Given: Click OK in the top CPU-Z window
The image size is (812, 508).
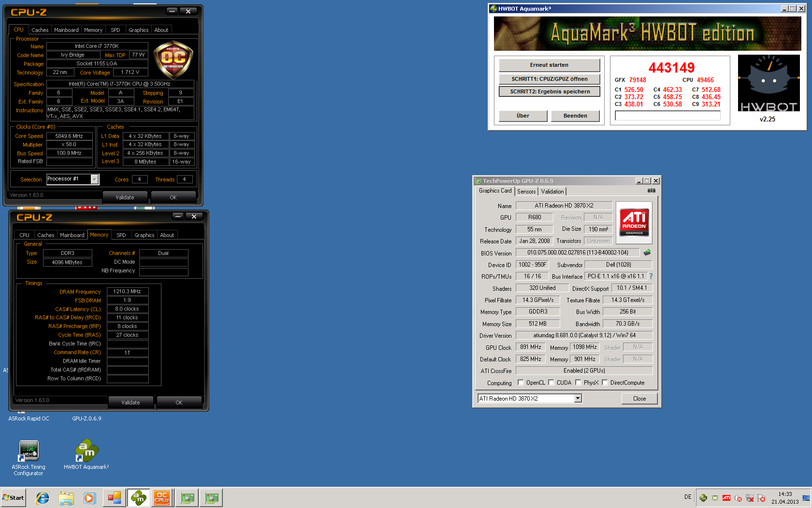Looking at the screenshot, I should click(173, 197).
